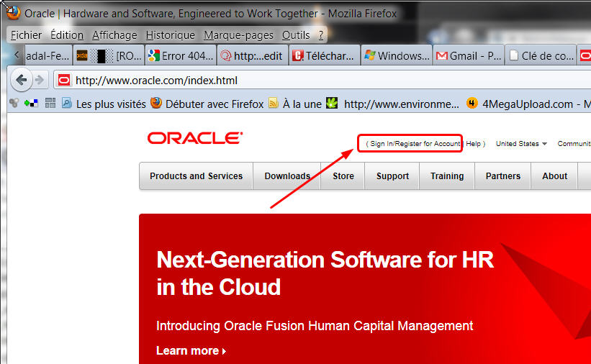Click the RSS icon beside À la une
591x364 pixels.
(274, 103)
